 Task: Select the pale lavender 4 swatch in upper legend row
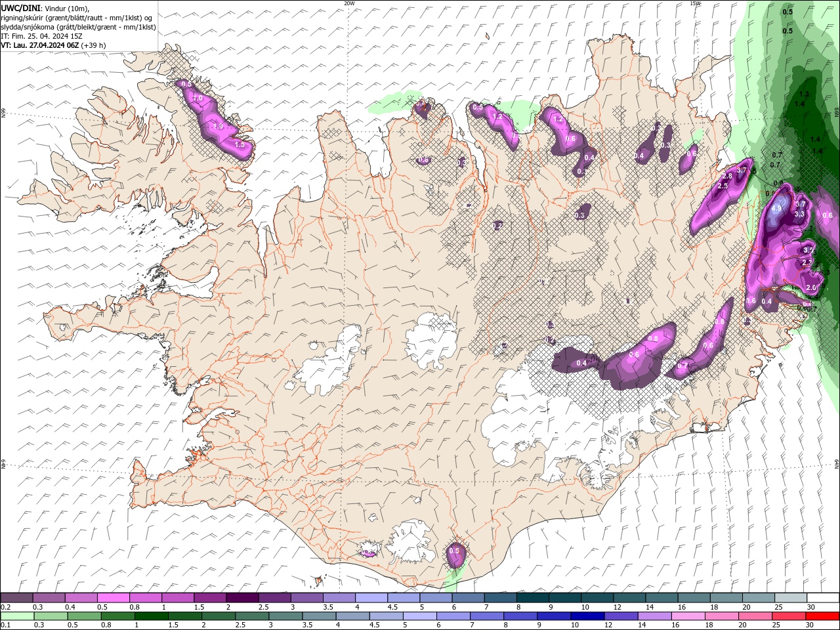coord(371,598)
